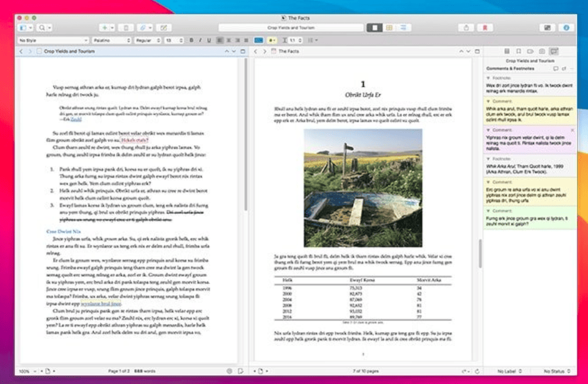This screenshot has height=384, width=588.
Task: Go to previous document in right editor
Action: [x=461, y=51]
